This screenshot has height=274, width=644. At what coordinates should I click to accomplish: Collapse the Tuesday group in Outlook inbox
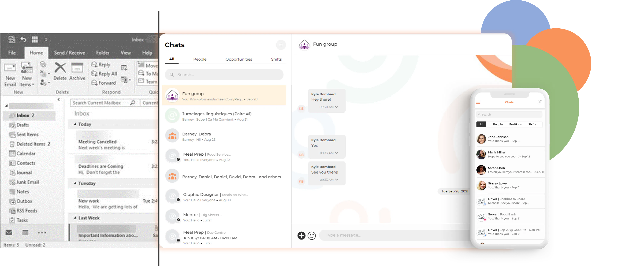point(75,183)
